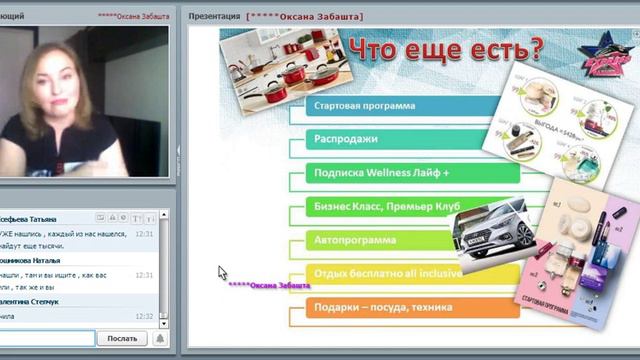Select chat sender name ending in Наталья

click(30, 260)
